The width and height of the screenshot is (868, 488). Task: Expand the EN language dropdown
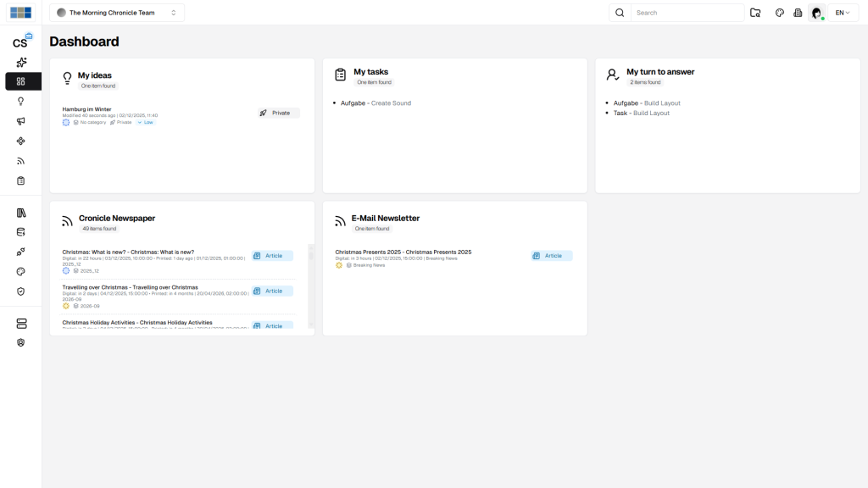point(843,13)
